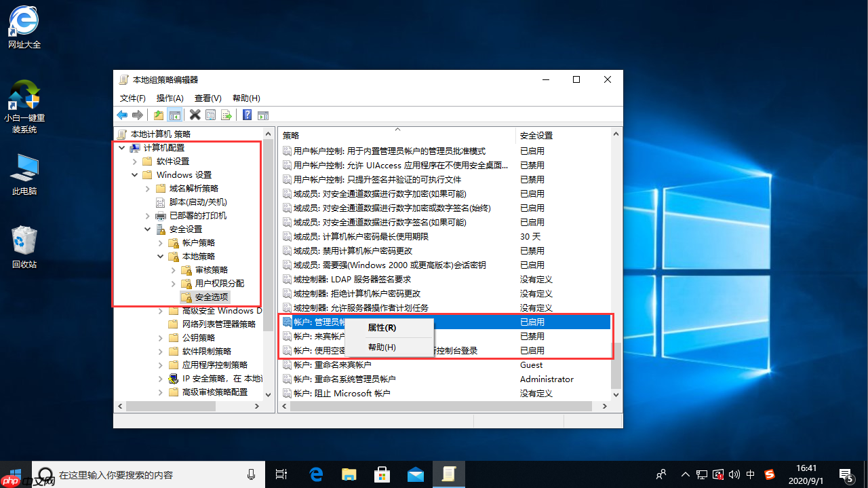
Task: Open Microsoft Store from the taskbar
Action: [382, 474]
